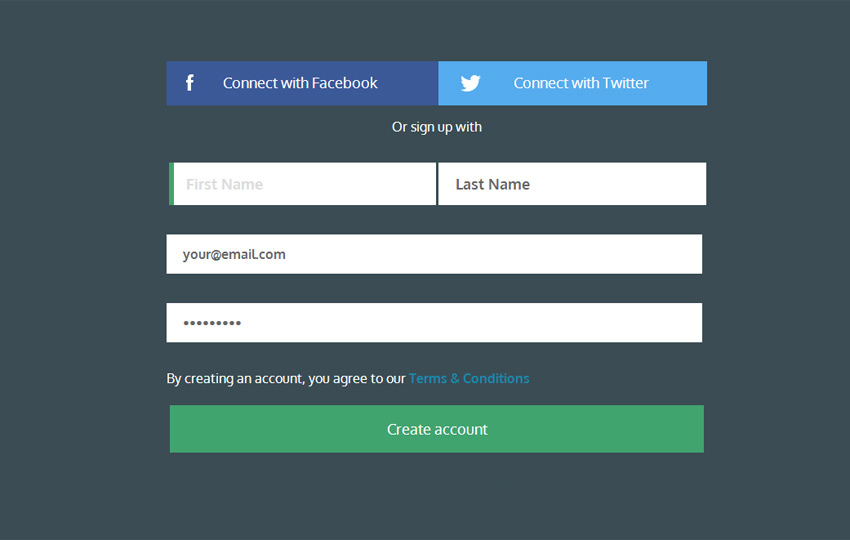The height and width of the screenshot is (540, 850).
Task: Click the "Or sign up with" text
Action: coord(437,127)
